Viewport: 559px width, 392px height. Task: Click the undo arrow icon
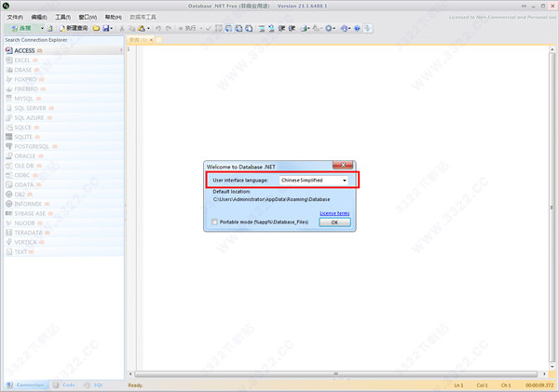pyautogui.click(x=158, y=28)
